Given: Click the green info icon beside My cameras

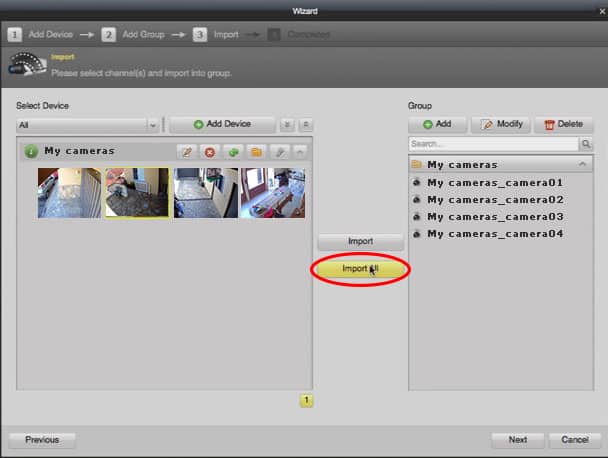Looking at the screenshot, I should tap(30, 152).
